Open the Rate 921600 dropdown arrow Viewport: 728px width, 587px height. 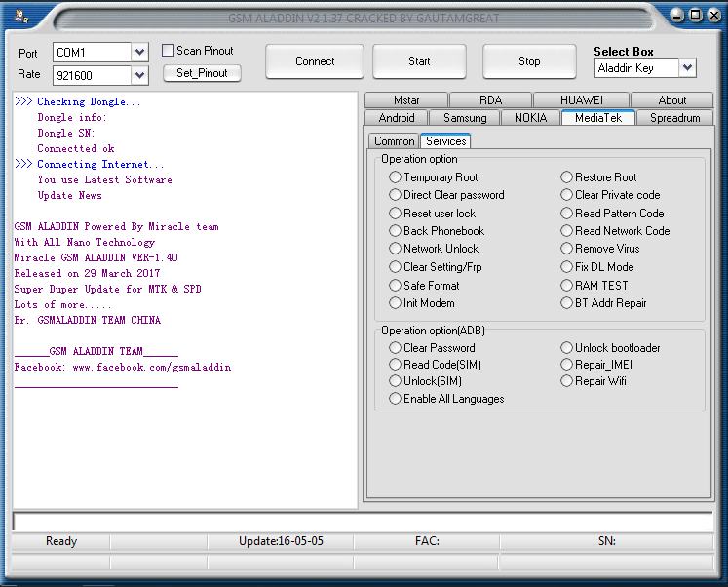pos(139,75)
